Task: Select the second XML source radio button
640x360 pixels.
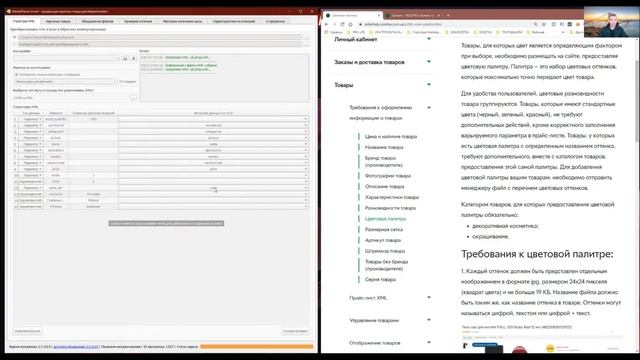Action: tap(15, 44)
